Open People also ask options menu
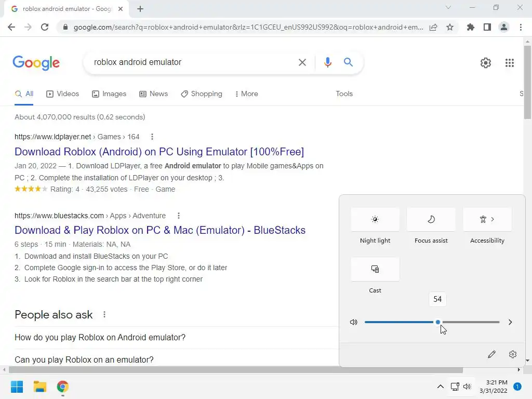 tap(104, 315)
